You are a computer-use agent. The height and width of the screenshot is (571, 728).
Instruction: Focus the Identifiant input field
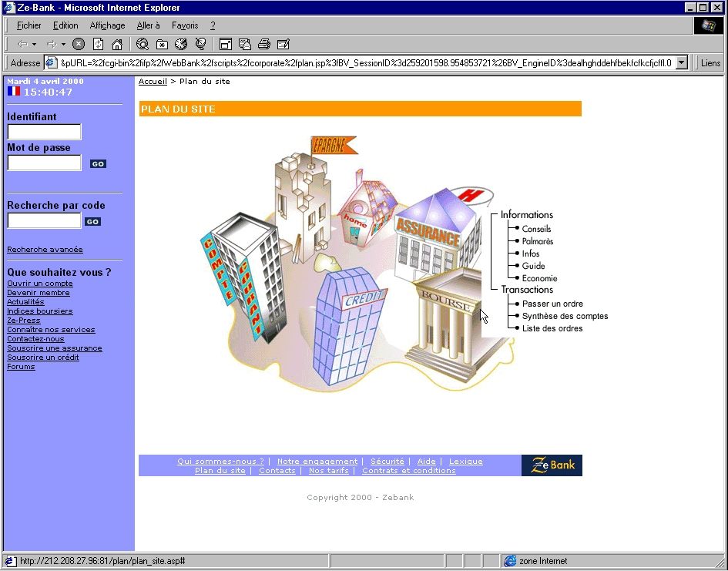[44, 132]
